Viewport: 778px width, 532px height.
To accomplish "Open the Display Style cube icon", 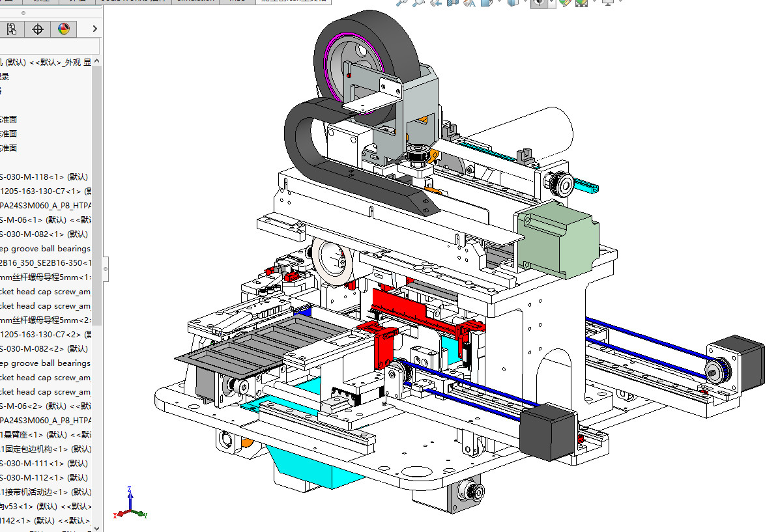I will 512,2.
